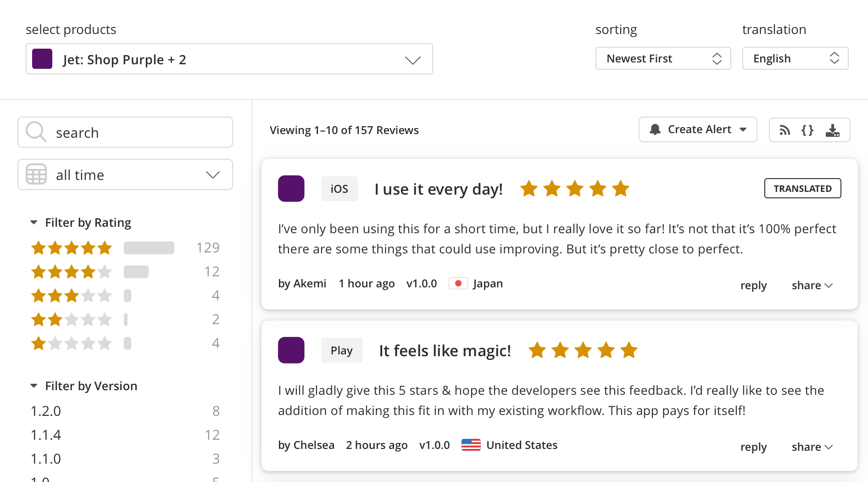Select the five-star rating filter
The height and width of the screenshot is (482, 868).
point(72,248)
